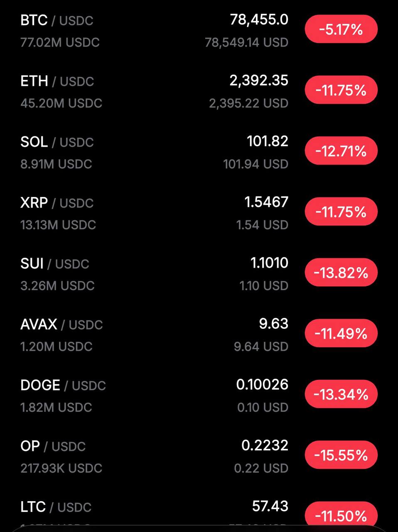Tap the SOL -12.71% change badge
The image size is (398, 532).
coord(341,151)
